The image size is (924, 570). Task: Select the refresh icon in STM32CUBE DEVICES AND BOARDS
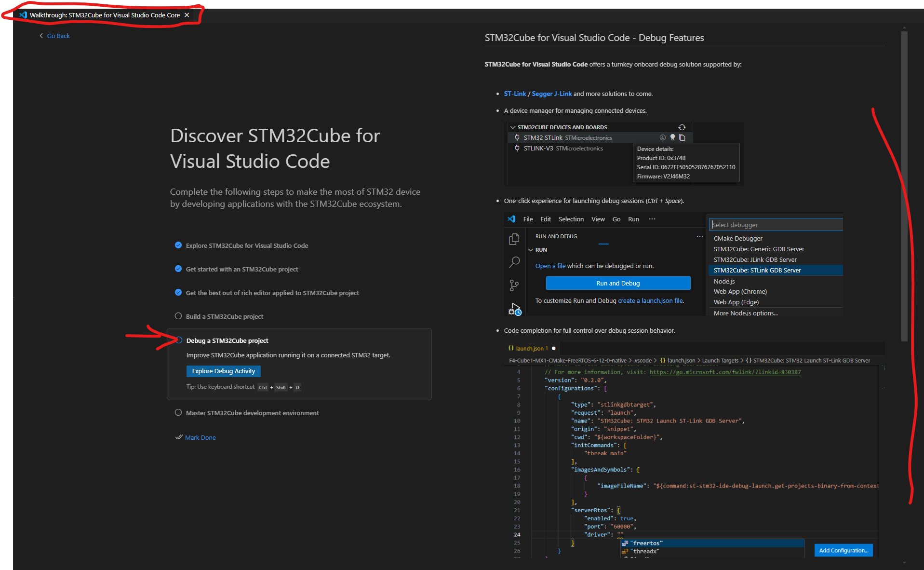click(x=682, y=127)
